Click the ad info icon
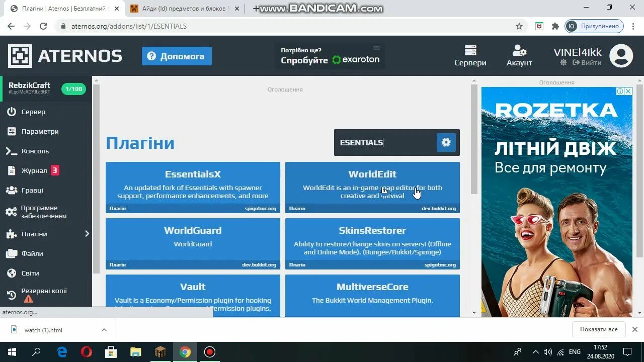644x362 pixels. [621, 91]
